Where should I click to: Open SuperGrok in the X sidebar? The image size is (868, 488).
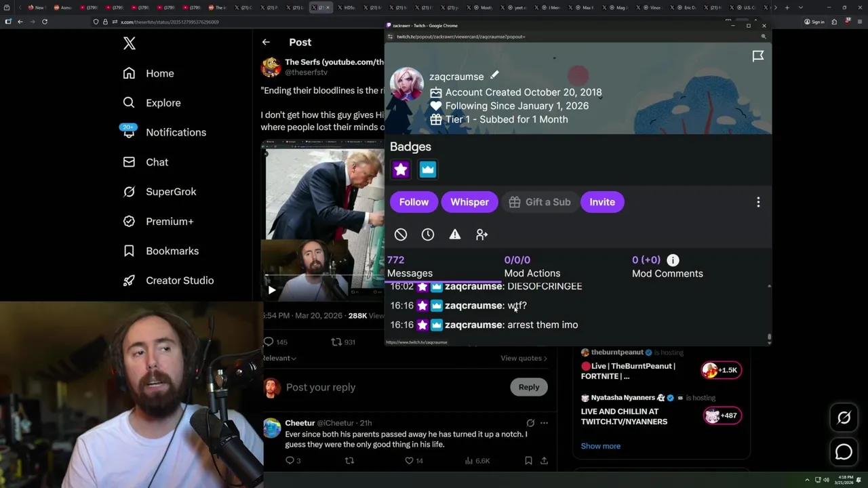[x=159, y=192]
